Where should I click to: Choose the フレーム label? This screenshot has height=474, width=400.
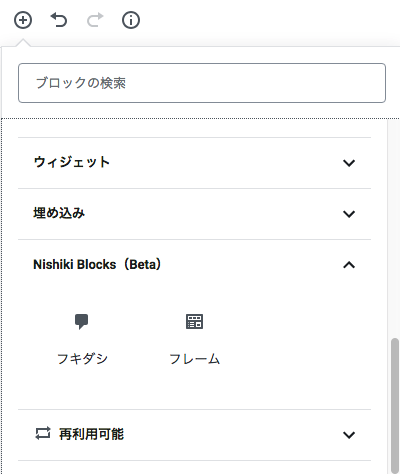click(195, 359)
